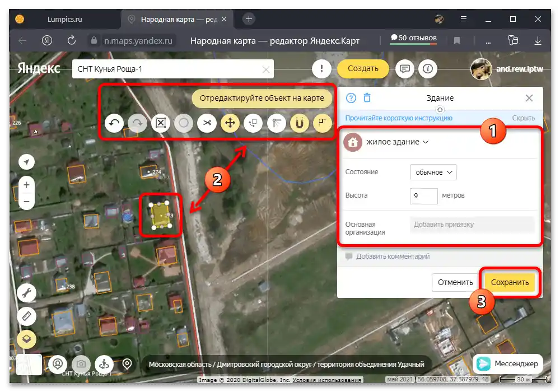
Task: Open the 50 отзывов reviews badge
Action: point(414,39)
